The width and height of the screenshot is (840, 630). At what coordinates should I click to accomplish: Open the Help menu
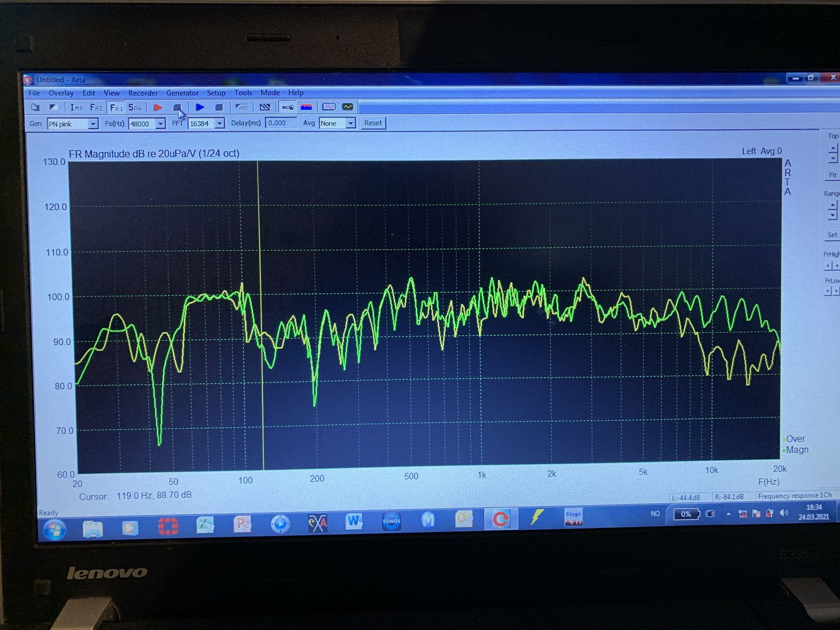[296, 93]
